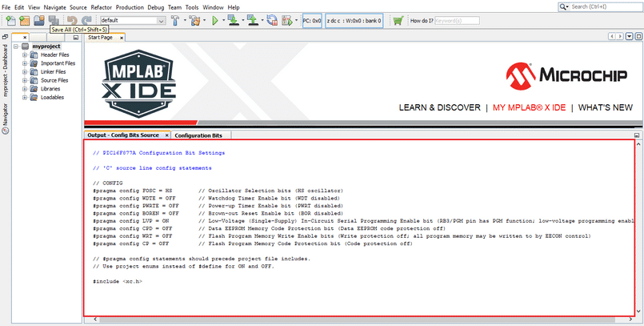Open Read Device Memory dropdown arrow
Screen dimensions: 644x326
click(262, 21)
